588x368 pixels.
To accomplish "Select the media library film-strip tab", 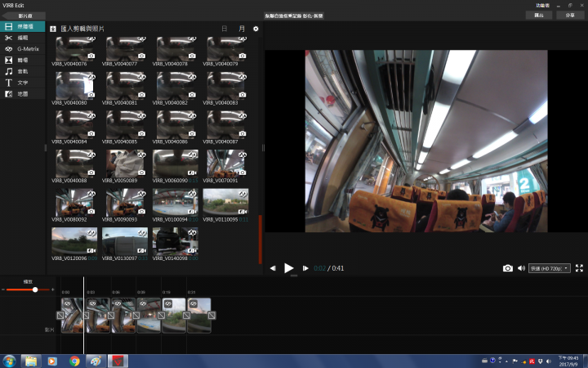I will coord(23,26).
